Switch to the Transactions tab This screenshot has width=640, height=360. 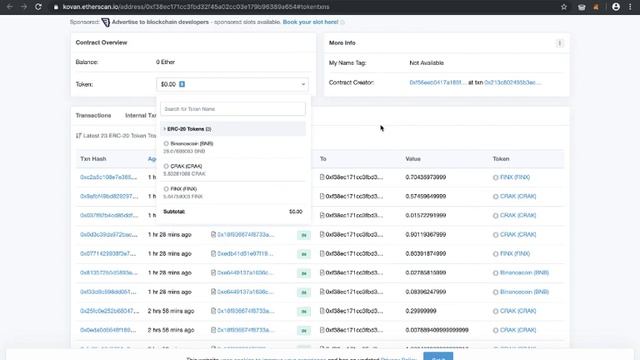pyautogui.click(x=93, y=116)
